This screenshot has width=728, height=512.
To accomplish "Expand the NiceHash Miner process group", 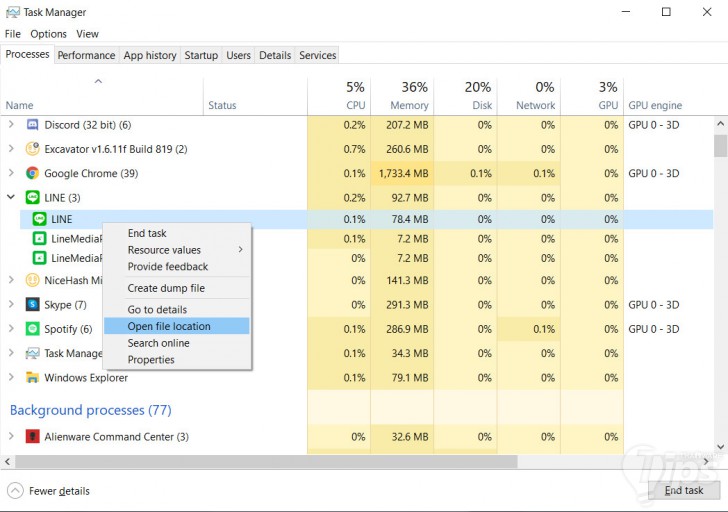I will pos(11,279).
